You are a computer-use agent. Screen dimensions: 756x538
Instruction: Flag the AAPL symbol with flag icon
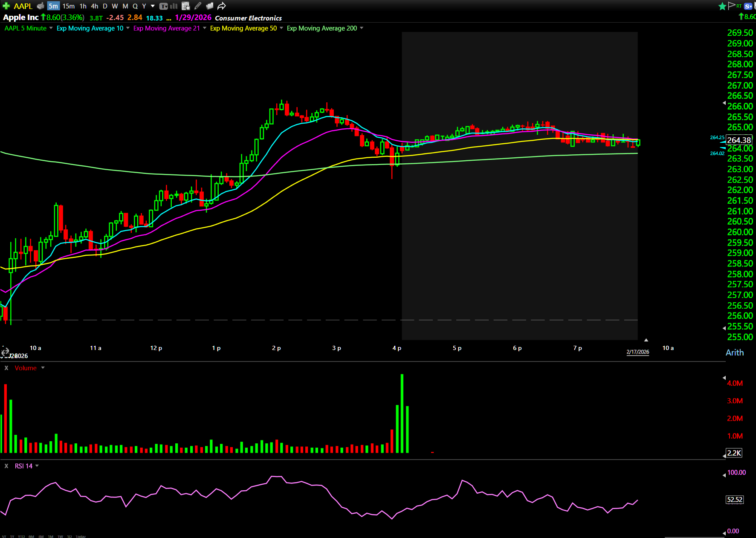click(x=732, y=6)
